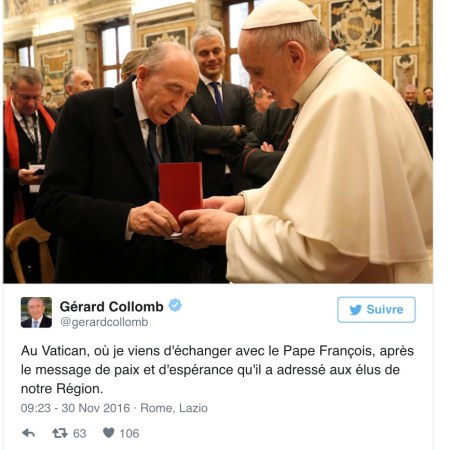Screen dimensions: 450x450
Task: View the 63 retweets count
Action: point(80,433)
